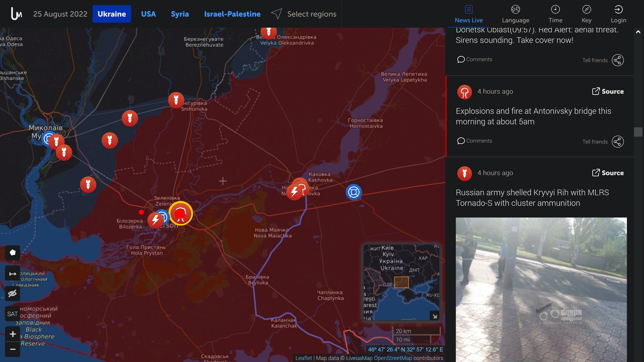Click the news panel scrollbar thumb
This screenshot has height=362, width=644.
pyautogui.click(x=638, y=132)
